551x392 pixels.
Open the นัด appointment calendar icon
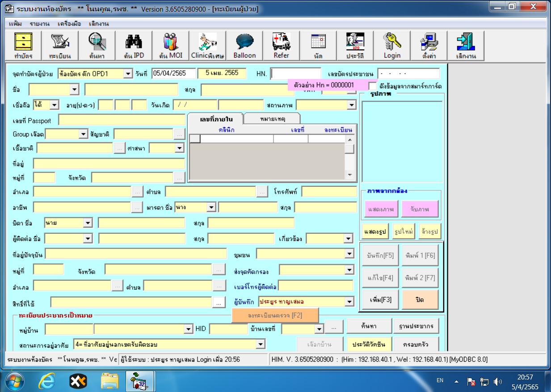[x=317, y=45]
